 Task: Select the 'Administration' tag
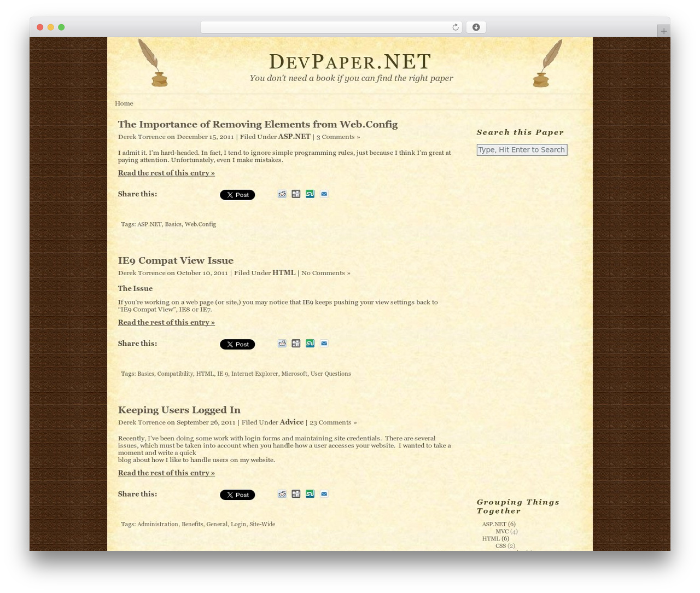[x=157, y=524]
